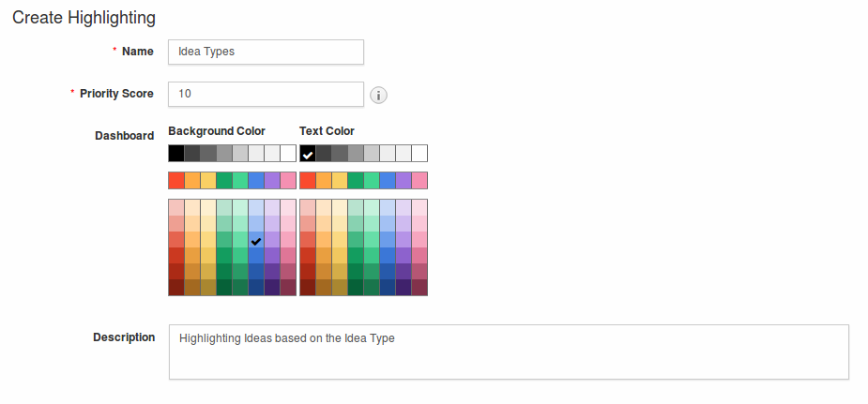Pick darkest yellow shade in Background Color palette
Screen dimensions: 868x404
[208, 288]
